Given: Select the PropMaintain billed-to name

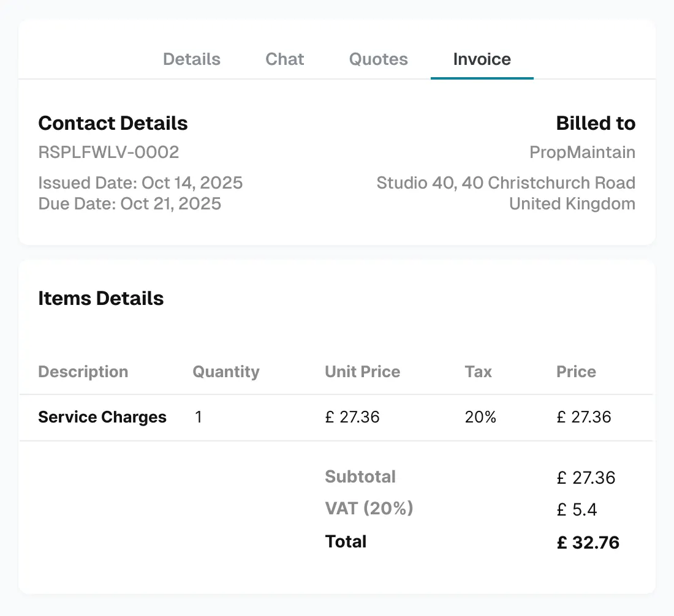Looking at the screenshot, I should click(582, 152).
